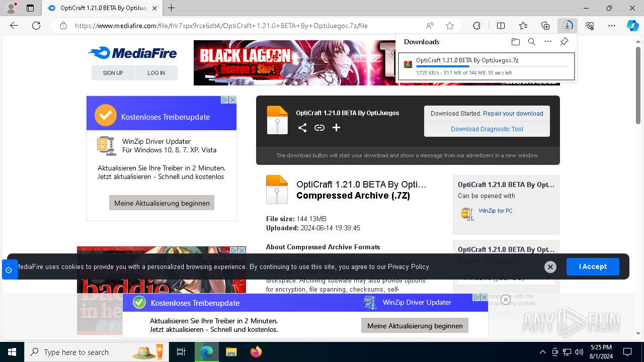This screenshot has height=362, width=644.
Task: Open the browser profile icon
Action: coord(11,8)
